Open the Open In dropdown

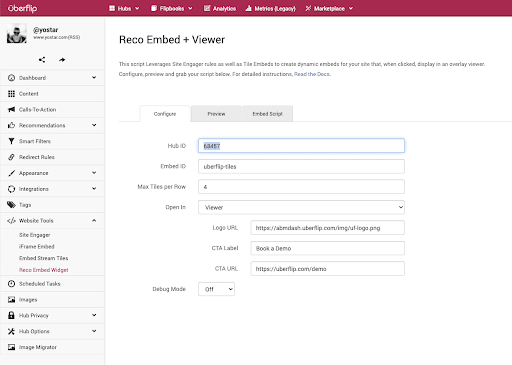tap(301, 207)
